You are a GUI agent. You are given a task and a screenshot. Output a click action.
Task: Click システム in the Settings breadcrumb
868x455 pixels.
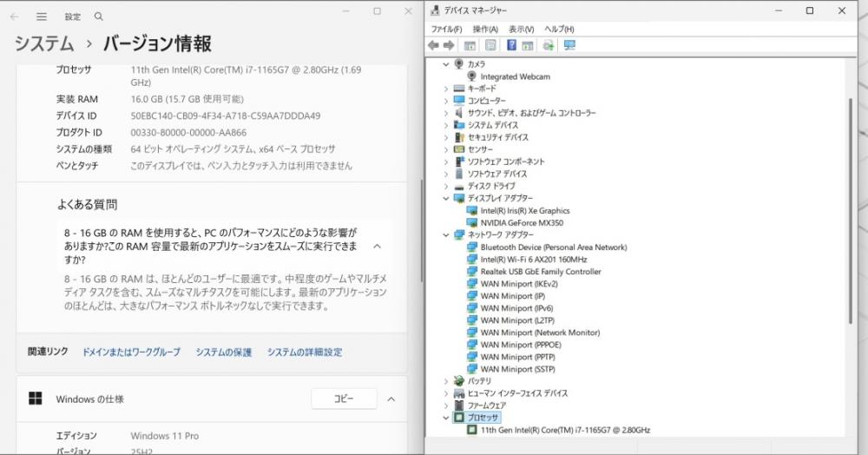click(x=44, y=43)
